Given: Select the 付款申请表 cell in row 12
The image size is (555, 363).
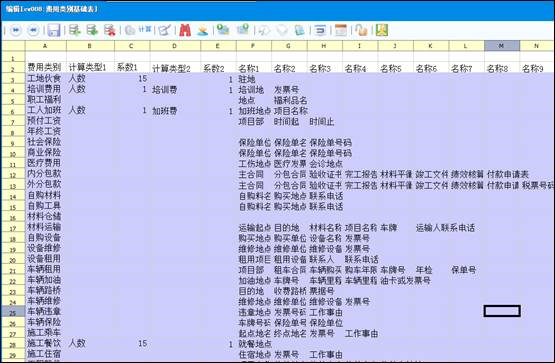Looking at the screenshot, I should (x=508, y=174).
